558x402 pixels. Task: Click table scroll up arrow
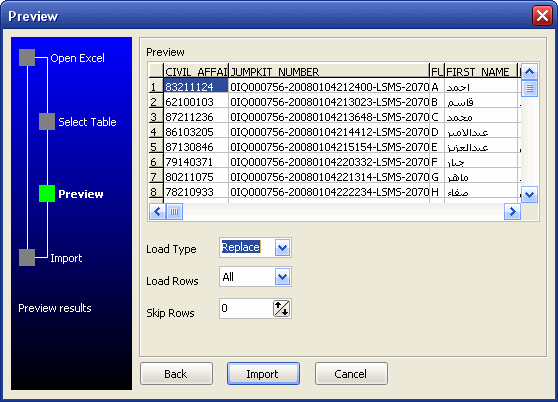click(x=529, y=72)
